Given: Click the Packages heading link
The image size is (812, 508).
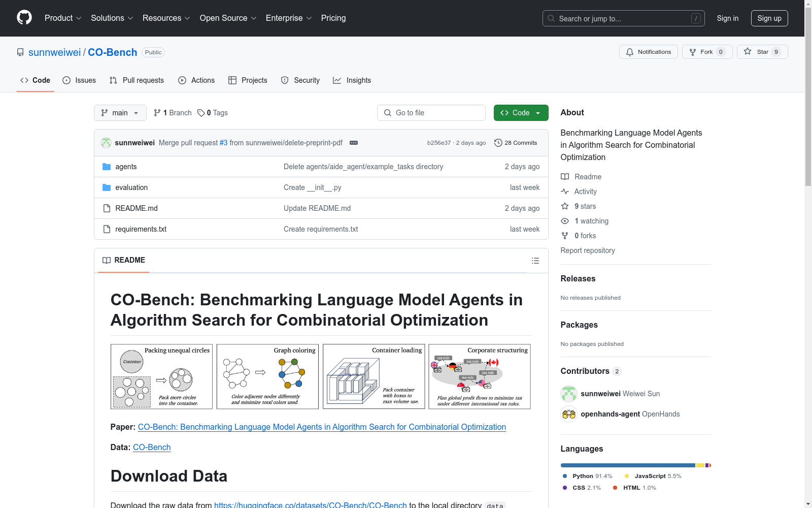Looking at the screenshot, I should point(579,325).
